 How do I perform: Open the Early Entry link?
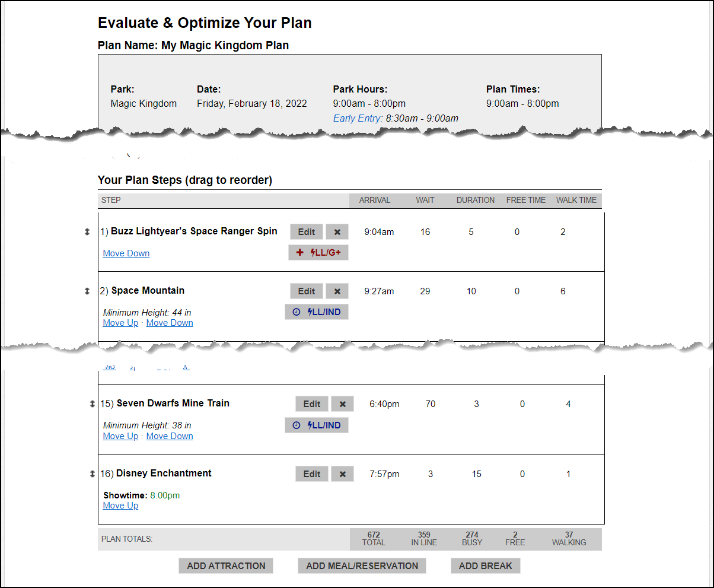(358, 118)
